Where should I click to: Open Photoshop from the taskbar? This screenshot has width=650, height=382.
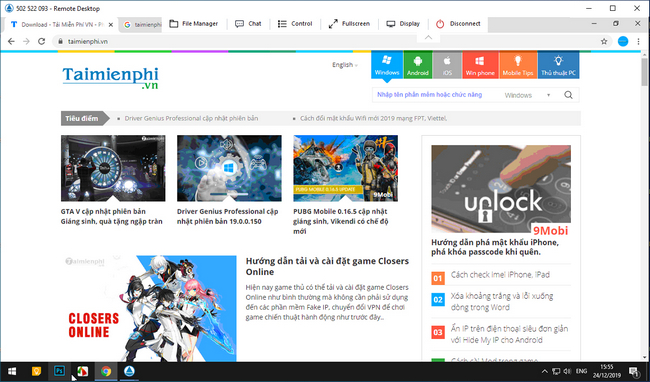59,371
